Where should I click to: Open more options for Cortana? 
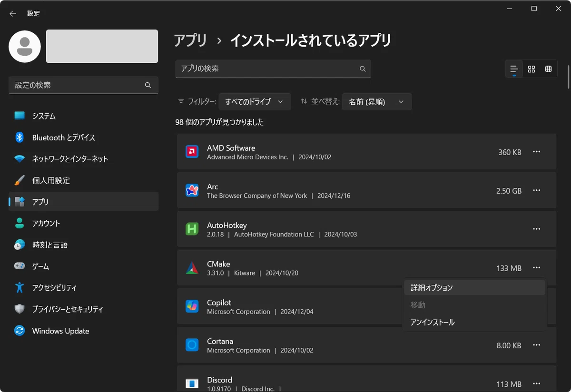tap(537, 345)
